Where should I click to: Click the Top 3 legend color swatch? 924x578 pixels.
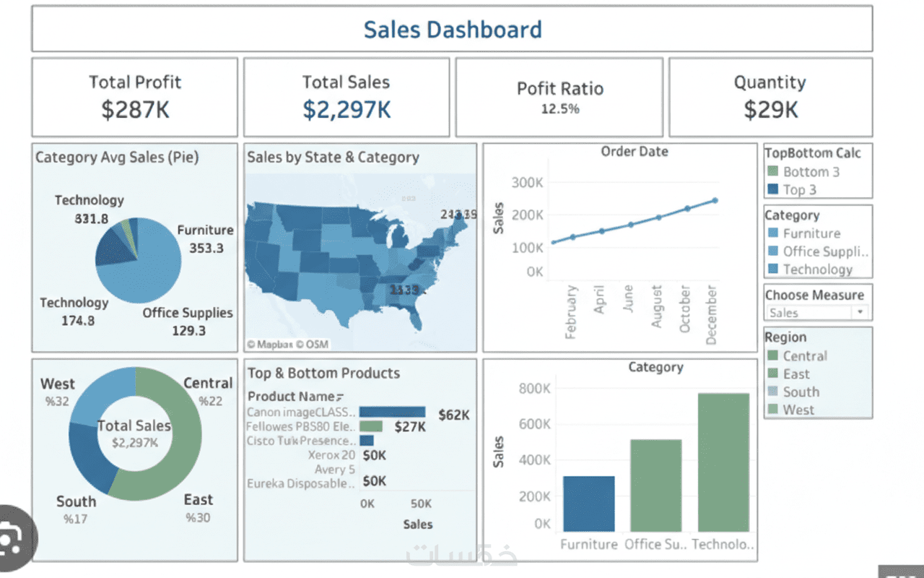tap(773, 190)
